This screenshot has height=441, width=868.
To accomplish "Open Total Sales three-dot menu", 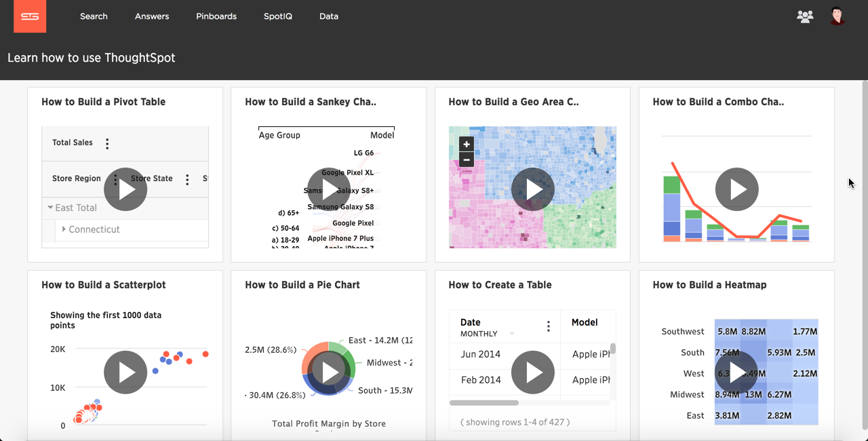I will point(107,143).
